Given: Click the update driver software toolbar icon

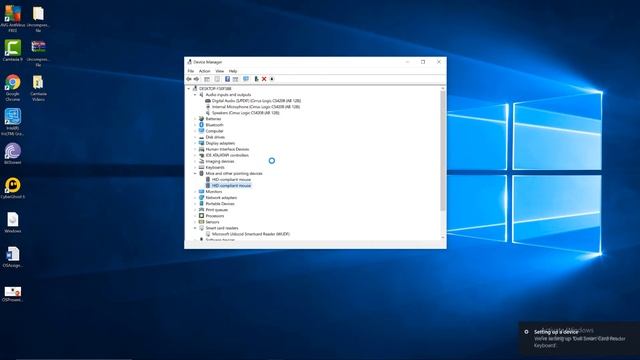Looking at the screenshot, I should [x=256, y=79].
